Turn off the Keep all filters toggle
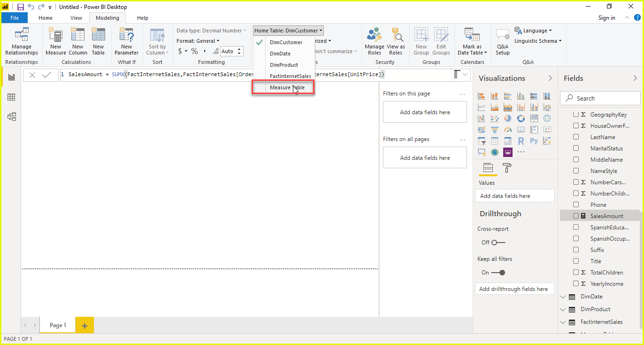The height and width of the screenshot is (345, 644). tap(498, 273)
